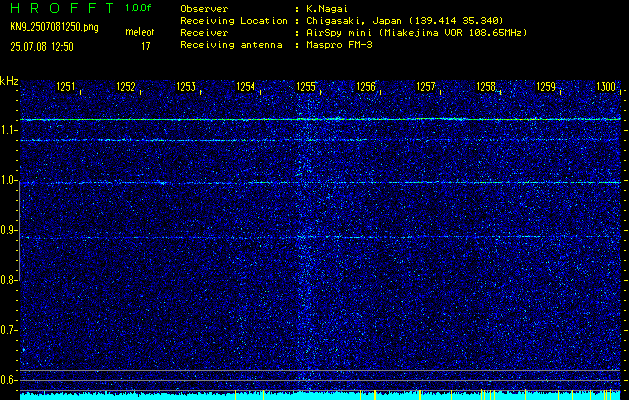Click the receiving location Chigasaki, Japan text
Screen dimensions: 629x400
(405, 20)
